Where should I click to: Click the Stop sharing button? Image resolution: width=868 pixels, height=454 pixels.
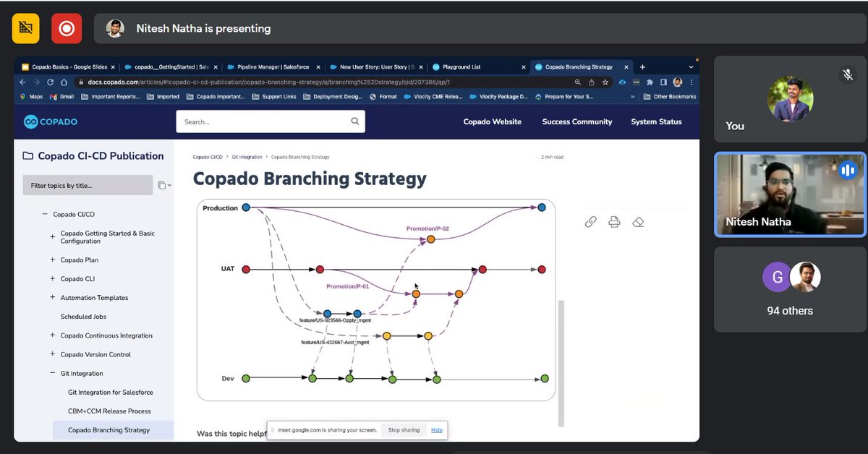[404, 430]
